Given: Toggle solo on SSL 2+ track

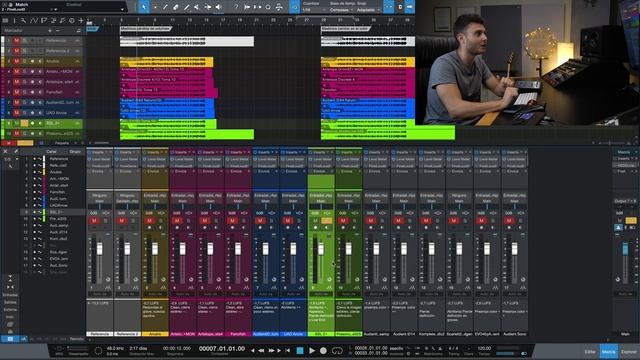Looking at the screenshot, I should (x=24, y=123).
